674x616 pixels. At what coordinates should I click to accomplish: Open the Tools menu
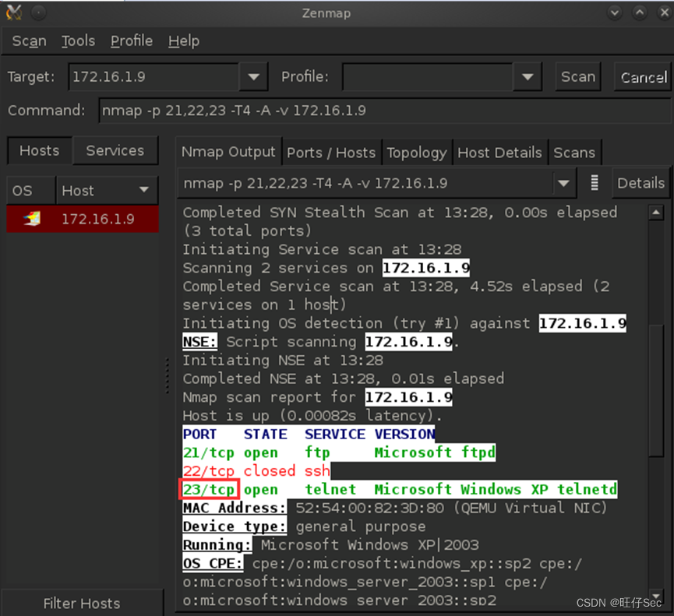(x=78, y=41)
